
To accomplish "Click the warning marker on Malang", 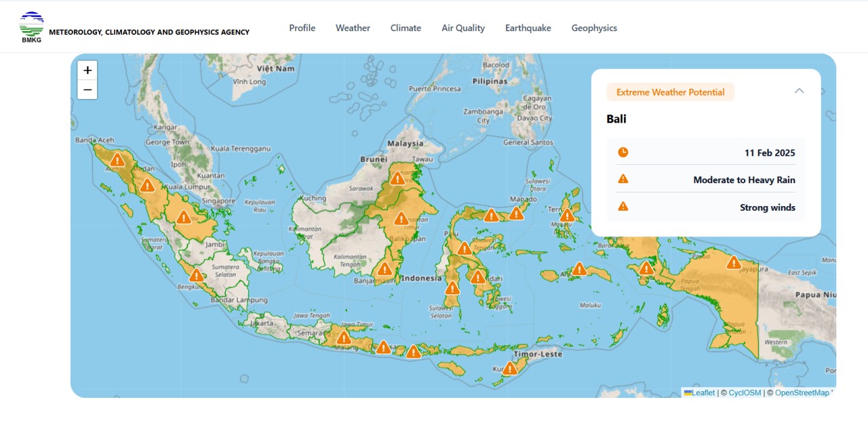I will pos(344,338).
